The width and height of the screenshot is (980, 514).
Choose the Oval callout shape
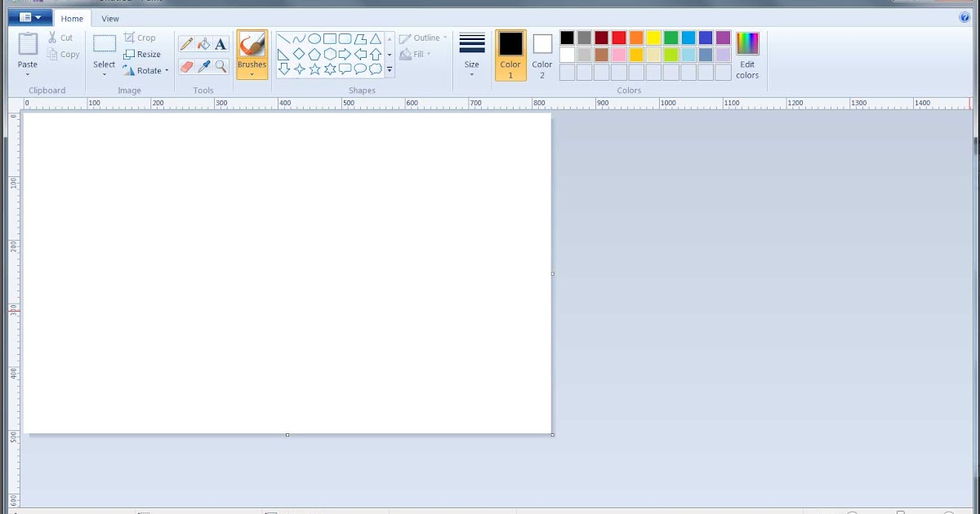pyautogui.click(x=360, y=69)
